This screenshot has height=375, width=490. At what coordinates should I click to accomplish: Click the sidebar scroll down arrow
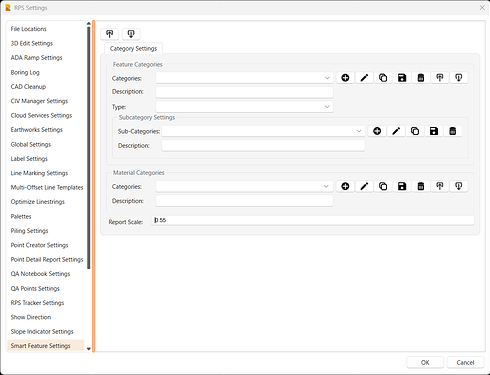(x=89, y=349)
